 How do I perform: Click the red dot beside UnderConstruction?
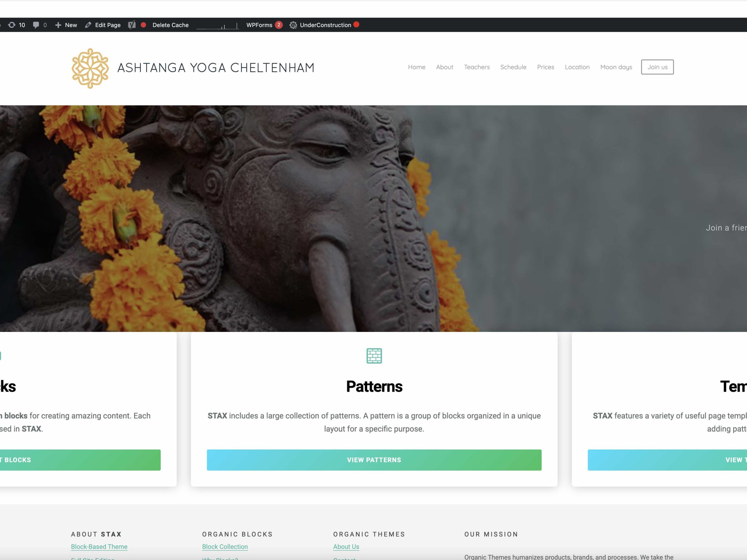[x=356, y=25]
